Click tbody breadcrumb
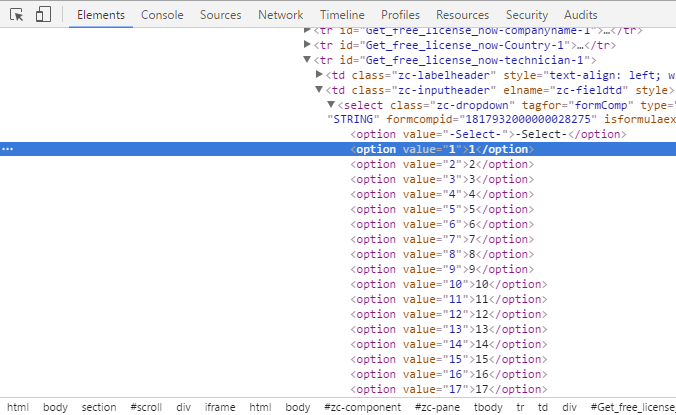The image size is (676, 415). 488,407
